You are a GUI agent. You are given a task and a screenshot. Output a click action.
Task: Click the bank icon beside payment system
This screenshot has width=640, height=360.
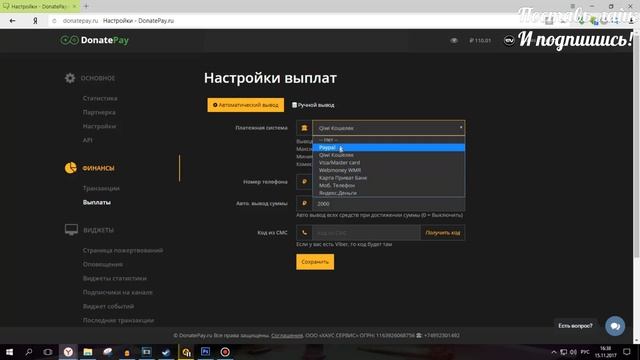(304, 128)
